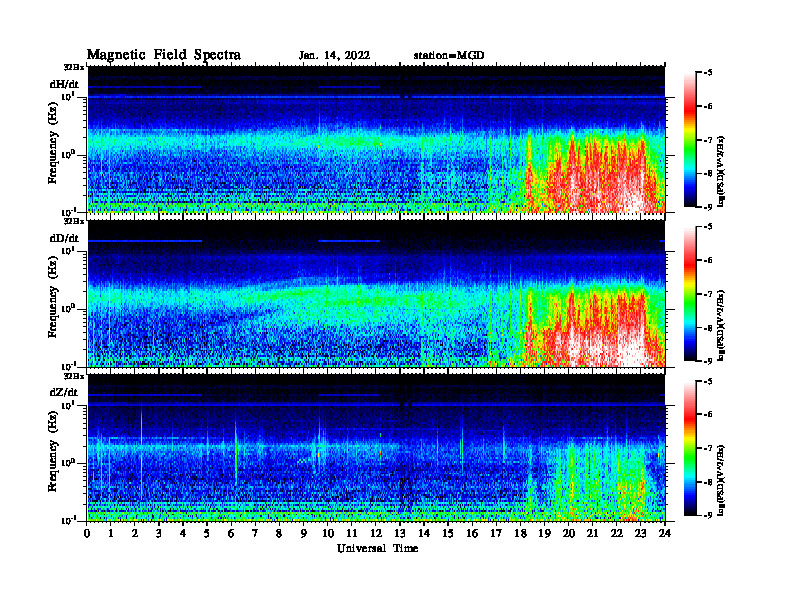Click hour tick label "5" on time axis
The image size is (792, 612).
[x=207, y=534]
